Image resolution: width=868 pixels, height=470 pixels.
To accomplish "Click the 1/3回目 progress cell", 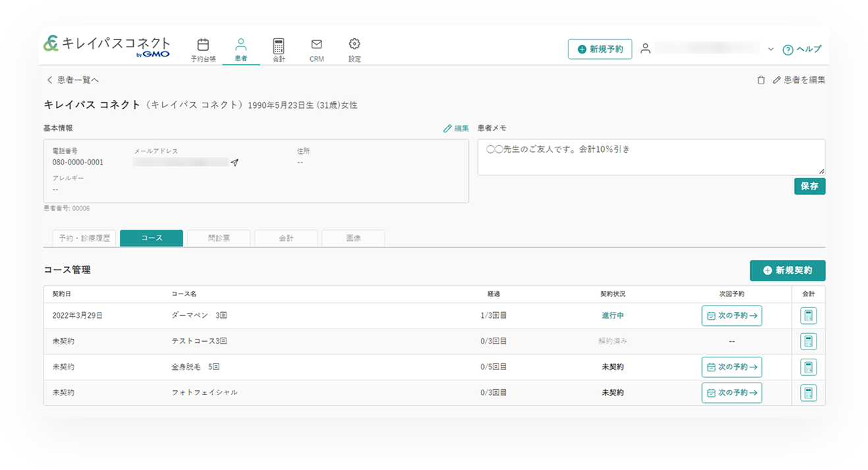I will [493, 316].
